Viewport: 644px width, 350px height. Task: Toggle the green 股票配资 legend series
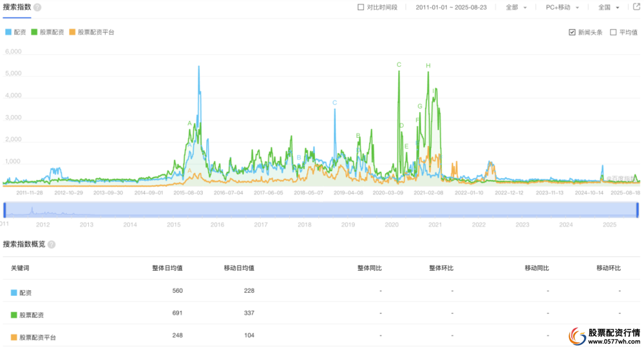(x=47, y=32)
